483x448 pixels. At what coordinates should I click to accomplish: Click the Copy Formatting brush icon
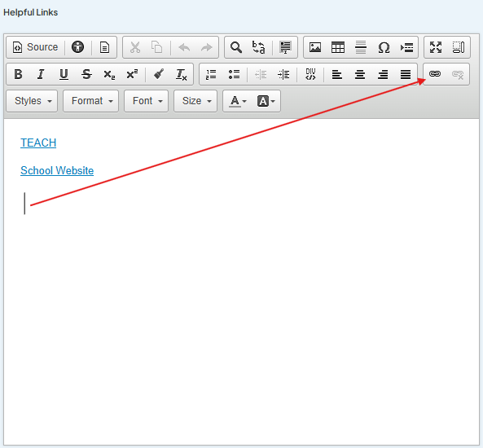pyautogui.click(x=159, y=74)
